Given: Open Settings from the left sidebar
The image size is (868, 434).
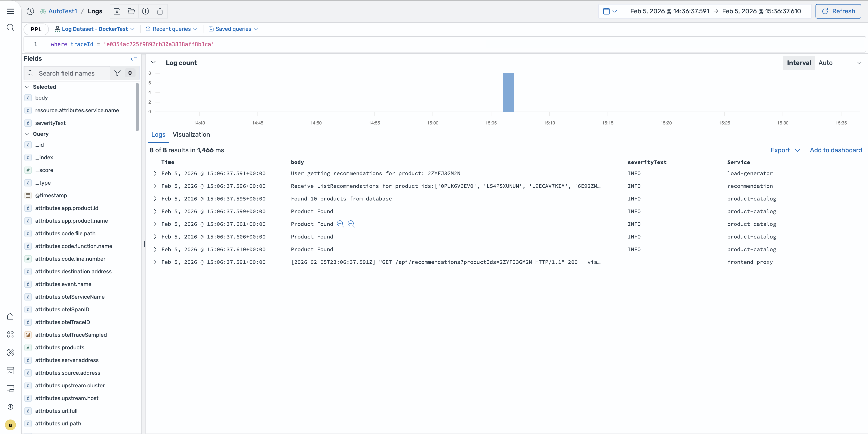Looking at the screenshot, I should pyautogui.click(x=10, y=352).
